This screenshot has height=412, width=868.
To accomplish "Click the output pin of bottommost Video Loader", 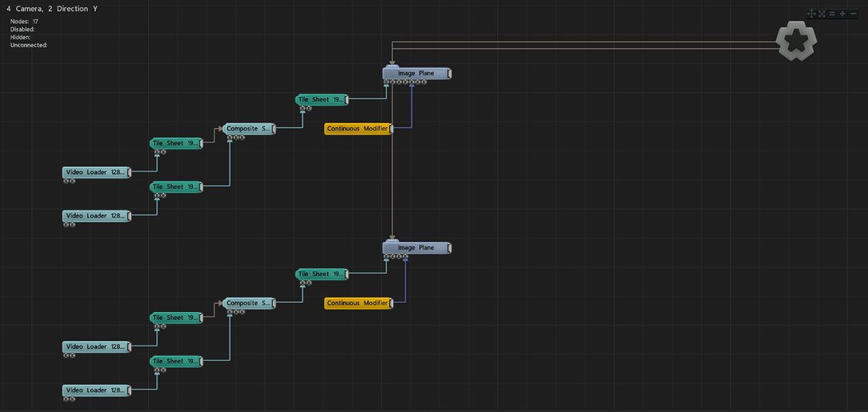I will click(129, 390).
